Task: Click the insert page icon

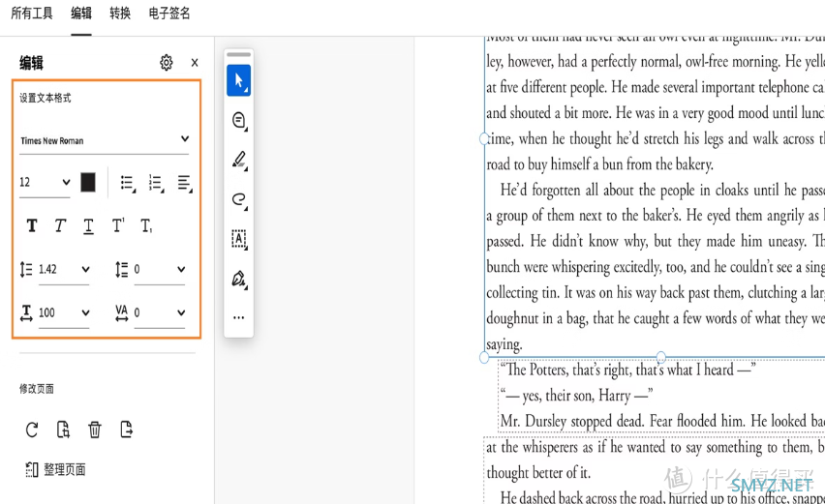Action: [63, 430]
